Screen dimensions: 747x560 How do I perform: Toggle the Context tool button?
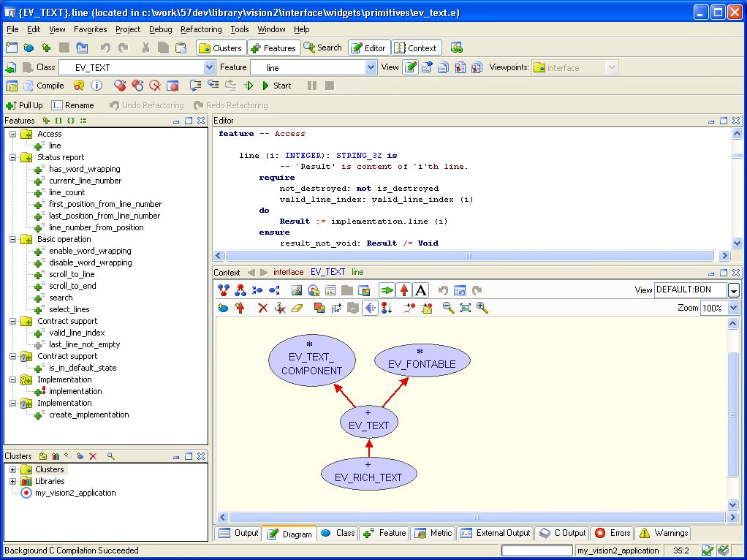(x=414, y=47)
